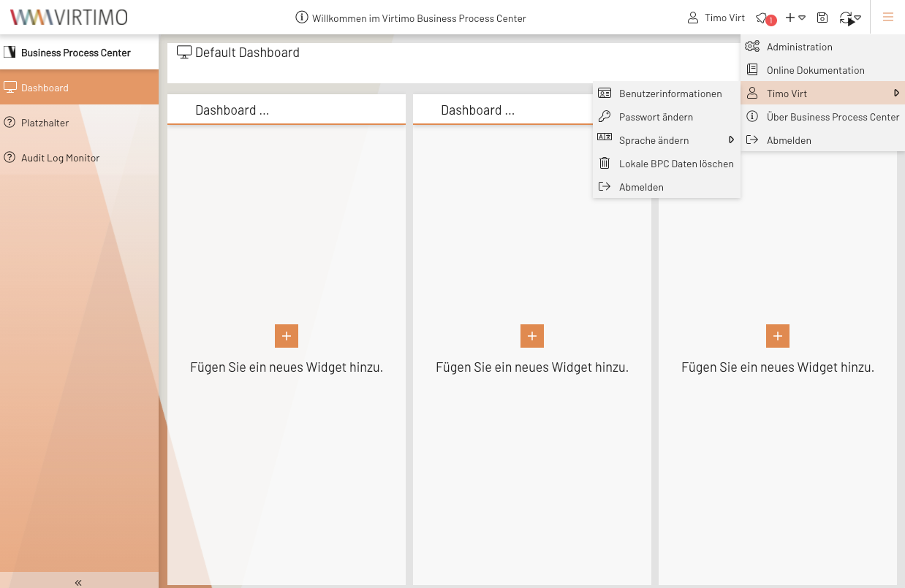Add widget to first dashboard column
The width and height of the screenshot is (905, 588).
287,336
